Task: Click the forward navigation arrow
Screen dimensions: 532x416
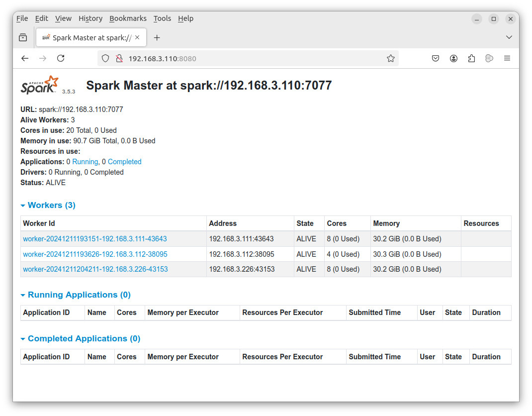Action: [x=43, y=58]
